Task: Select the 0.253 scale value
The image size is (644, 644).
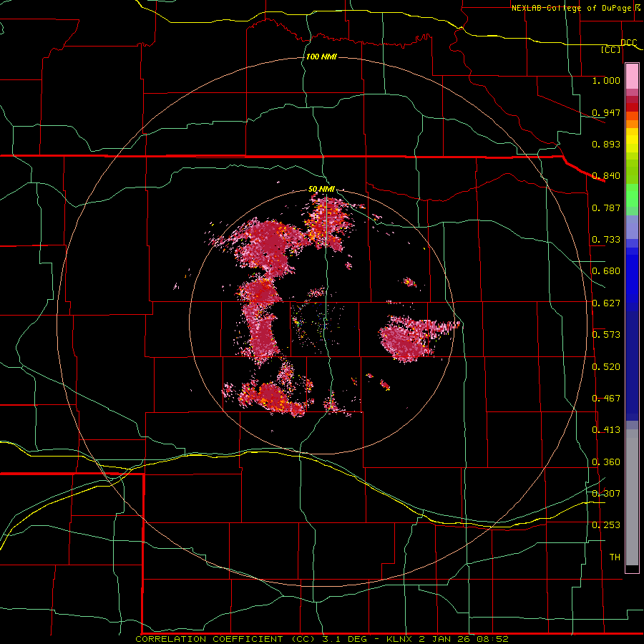Action: point(606,525)
